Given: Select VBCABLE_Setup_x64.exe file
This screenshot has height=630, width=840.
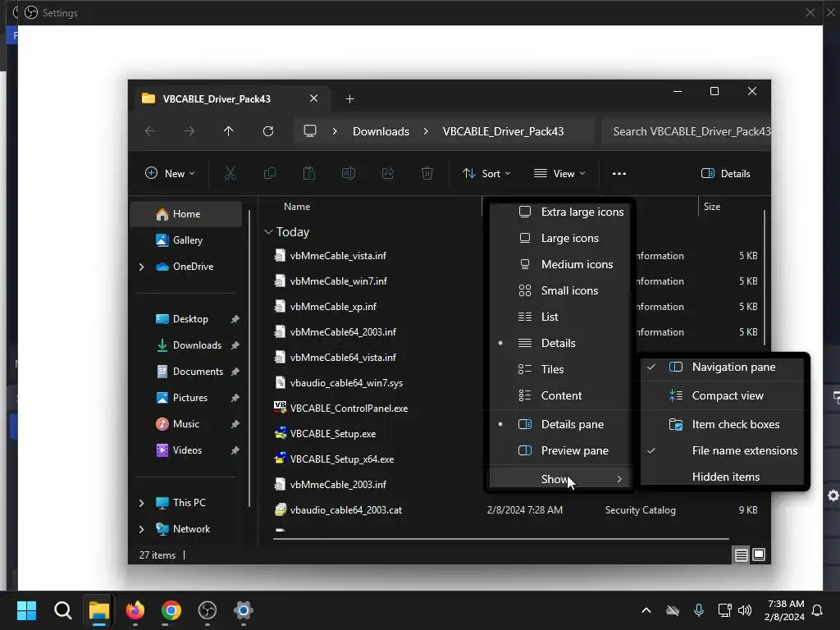Looking at the screenshot, I should pyautogui.click(x=342, y=459).
